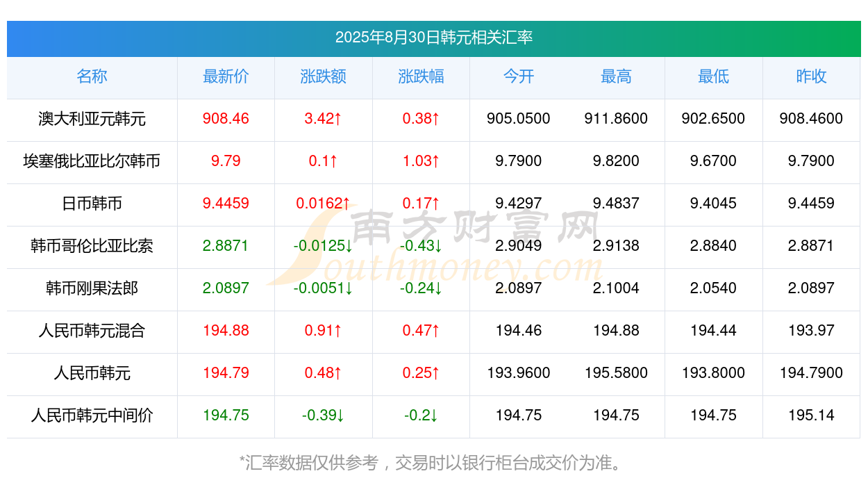This screenshot has width=868, height=485.
Task: Click latest price 194.88 in red
Action: point(226,331)
